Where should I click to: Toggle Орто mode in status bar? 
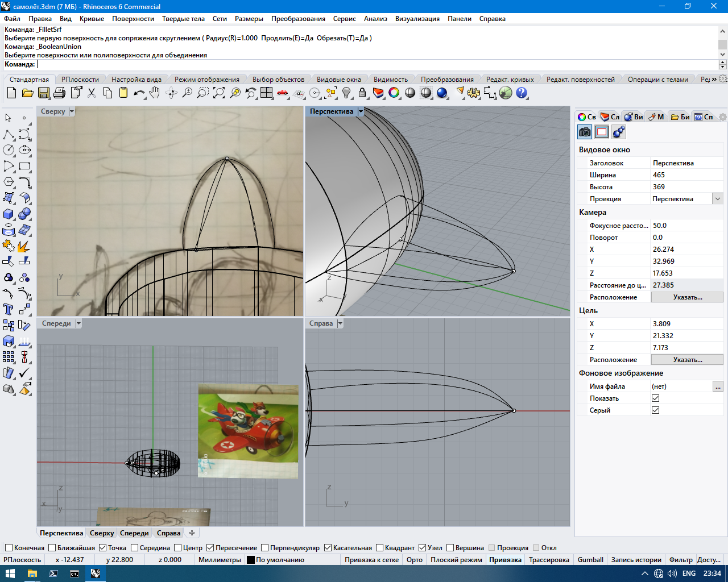click(x=415, y=560)
